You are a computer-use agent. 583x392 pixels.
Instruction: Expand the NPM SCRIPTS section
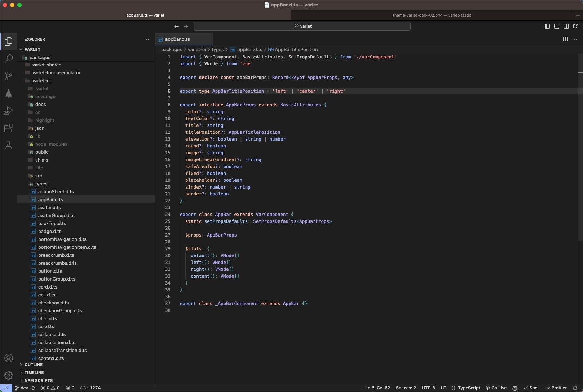[x=38, y=380]
